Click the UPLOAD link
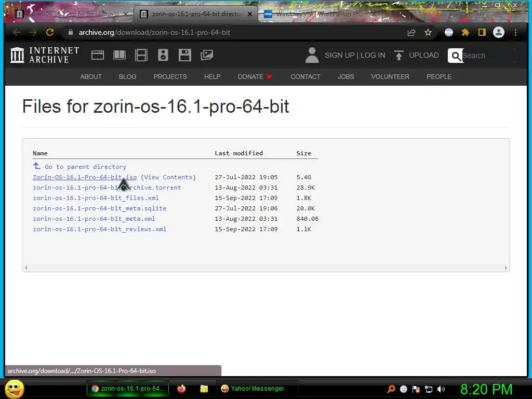532x399 pixels. tap(424, 55)
